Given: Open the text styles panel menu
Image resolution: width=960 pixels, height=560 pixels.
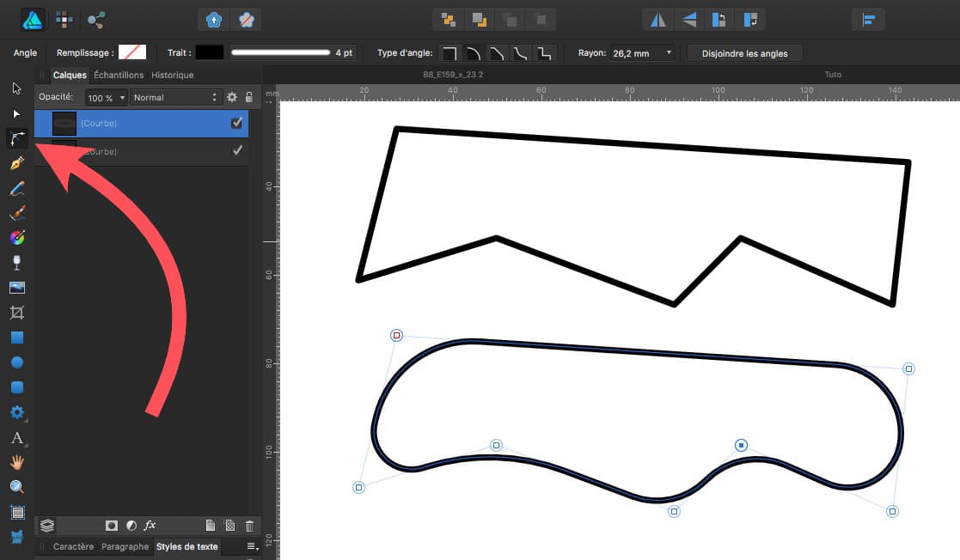Looking at the screenshot, I should [x=252, y=546].
